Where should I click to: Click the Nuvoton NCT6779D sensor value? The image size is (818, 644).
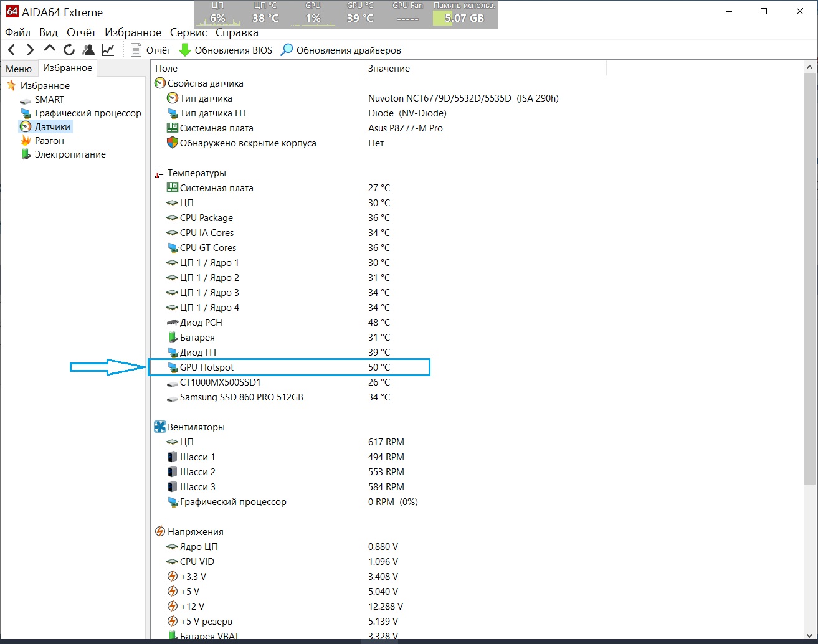click(463, 98)
